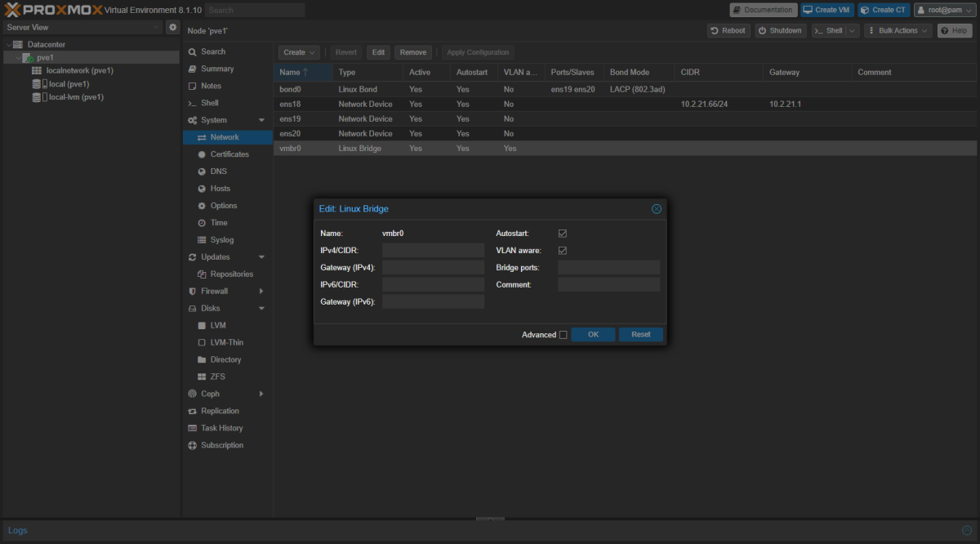
Task: Select the ens18 network device row
Action: click(625, 104)
